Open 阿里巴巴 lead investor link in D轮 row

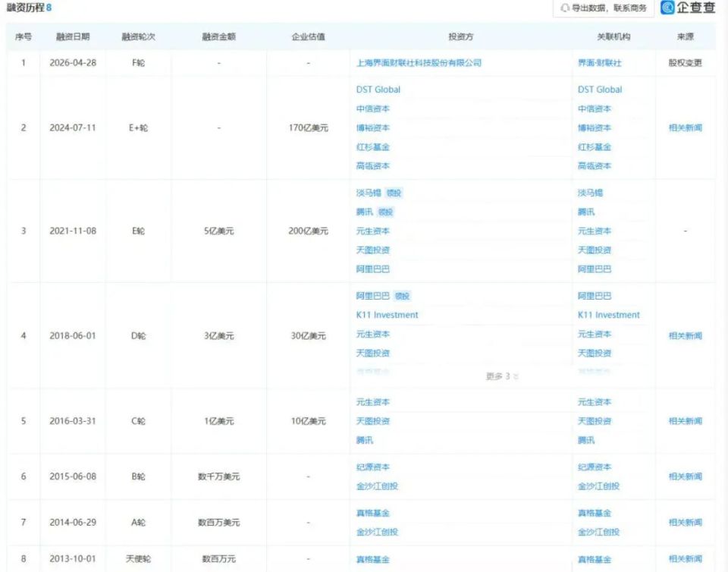coord(373,296)
